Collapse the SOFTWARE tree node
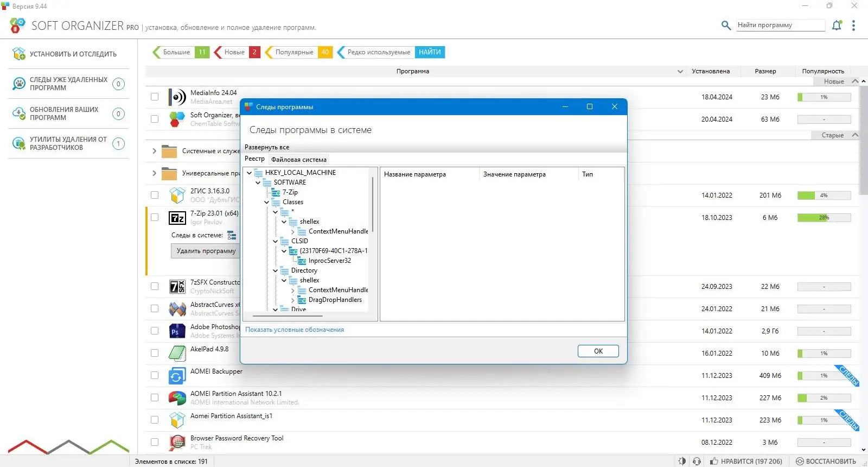The height and width of the screenshot is (467, 868). tap(258, 182)
